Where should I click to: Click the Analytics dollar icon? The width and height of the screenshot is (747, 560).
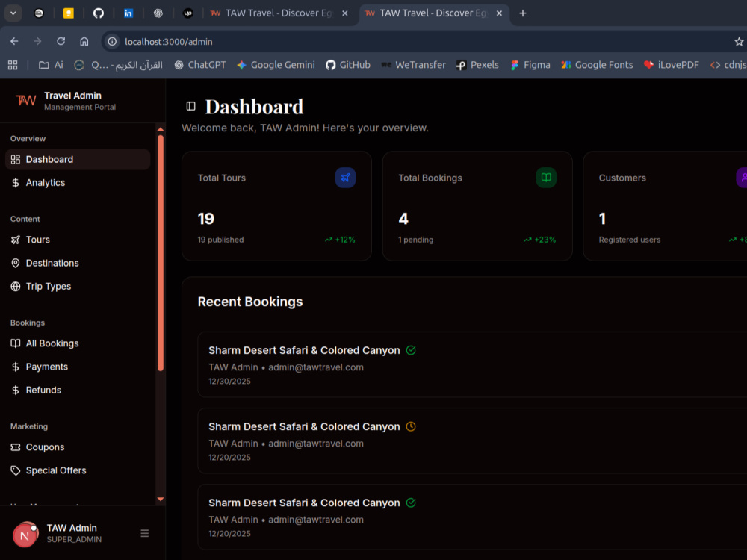(x=16, y=183)
